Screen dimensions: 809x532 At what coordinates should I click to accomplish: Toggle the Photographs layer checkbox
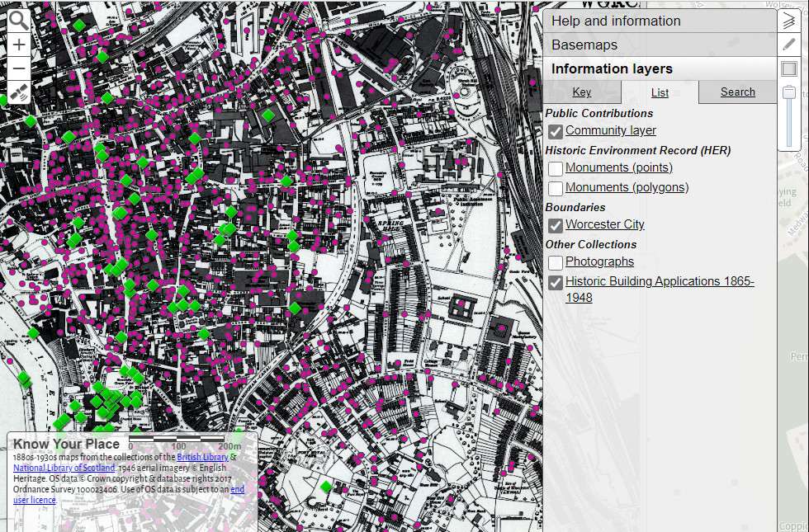[x=556, y=262]
